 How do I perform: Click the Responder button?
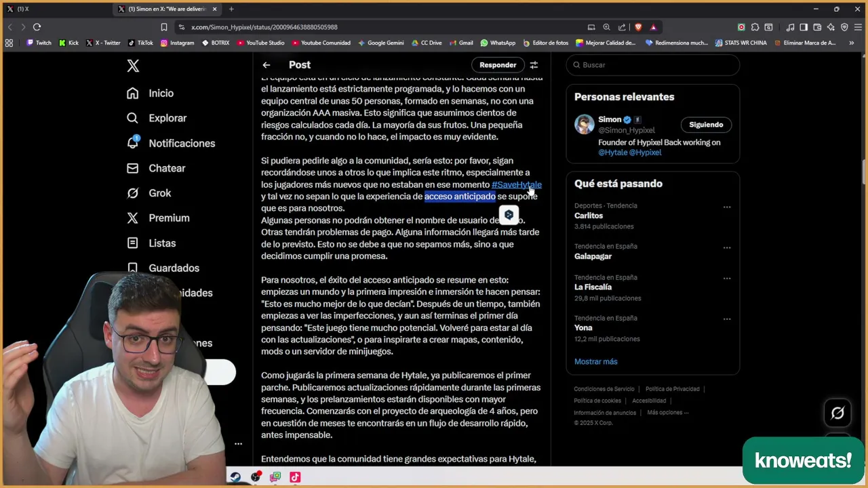[x=498, y=65]
